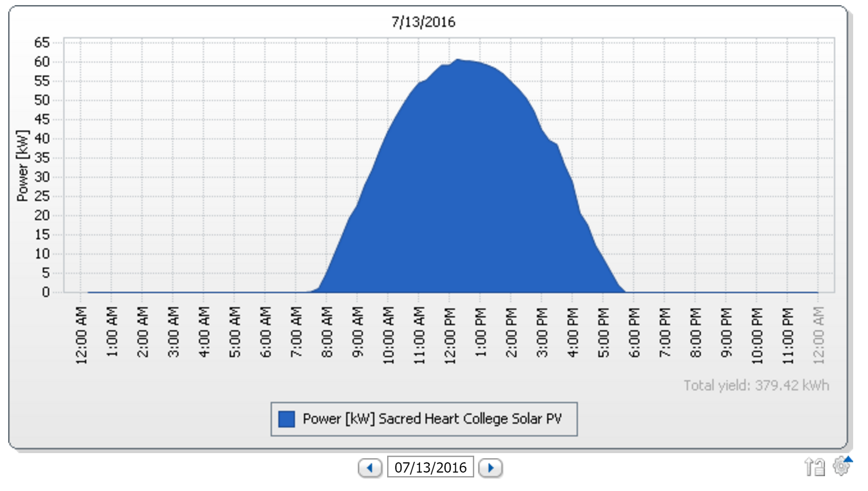This screenshot has height=491, width=868.
Task: Toggle the axis scale lock icon
Action: [x=814, y=466]
